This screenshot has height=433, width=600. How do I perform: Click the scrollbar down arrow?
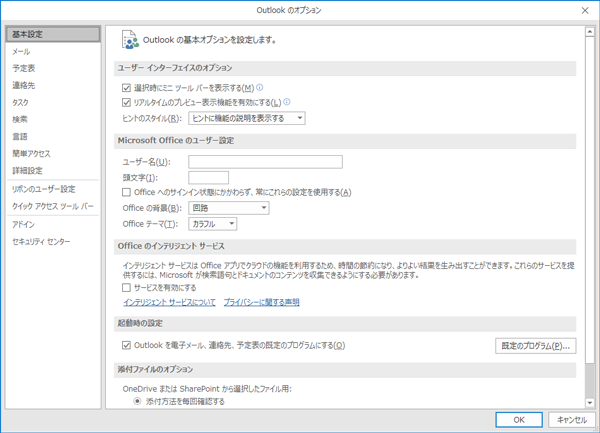coord(590,402)
